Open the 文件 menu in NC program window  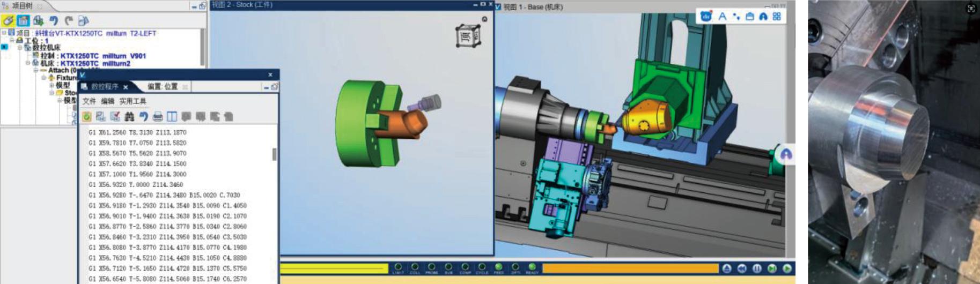(89, 101)
